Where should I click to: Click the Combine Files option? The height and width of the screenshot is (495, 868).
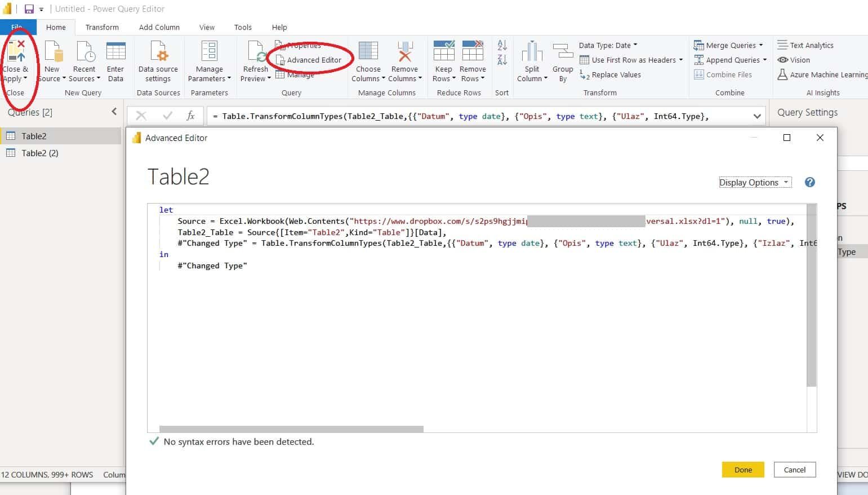pyautogui.click(x=723, y=74)
